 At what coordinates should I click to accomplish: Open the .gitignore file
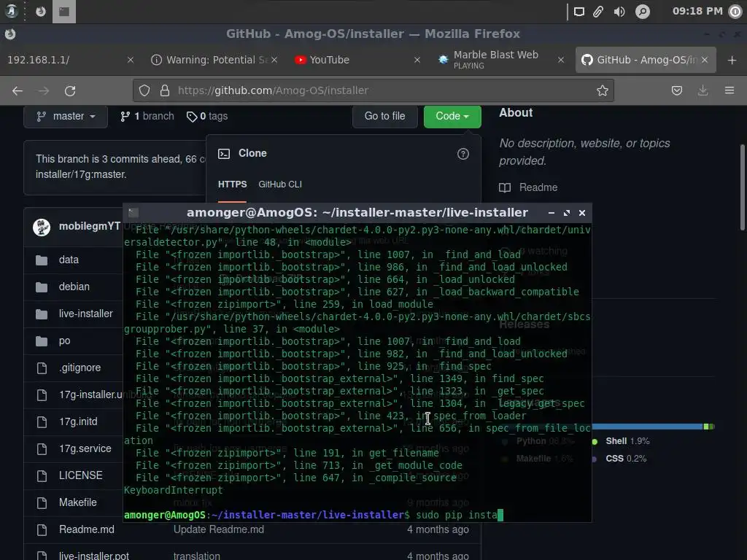click(80, 367)
